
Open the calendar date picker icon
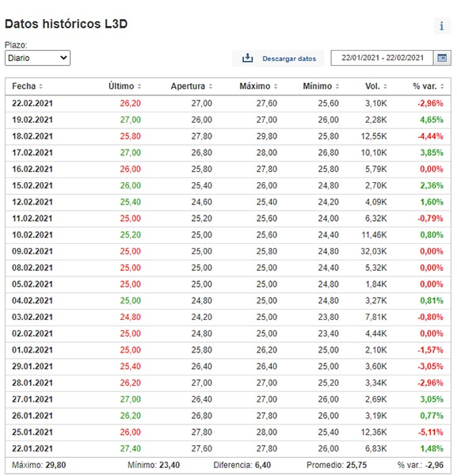pyautogui.click(x=442, y=58)
